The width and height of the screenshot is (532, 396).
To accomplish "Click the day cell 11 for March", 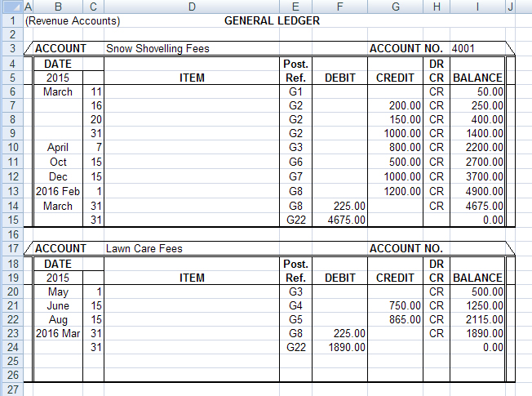I will 96,91.
